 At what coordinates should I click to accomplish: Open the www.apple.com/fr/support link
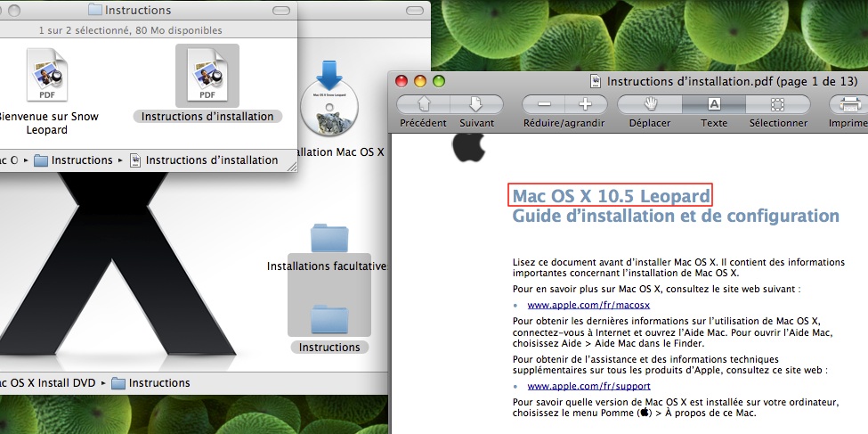(x=589, y=386)
